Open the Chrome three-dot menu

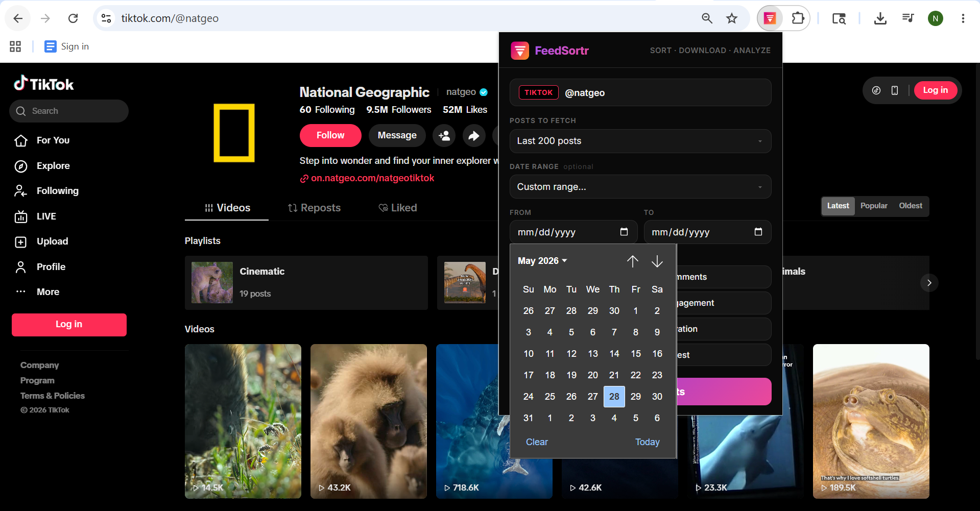pyautogui.click(x=963, y=18)
